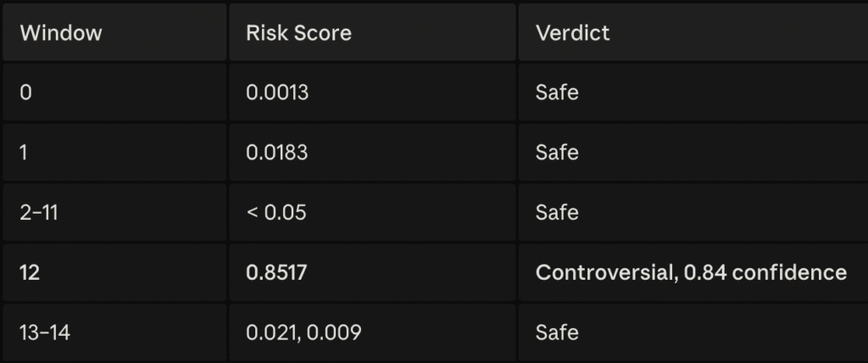Click the Window column header
This screenshot has height=363, width=868.
[61, 34]
